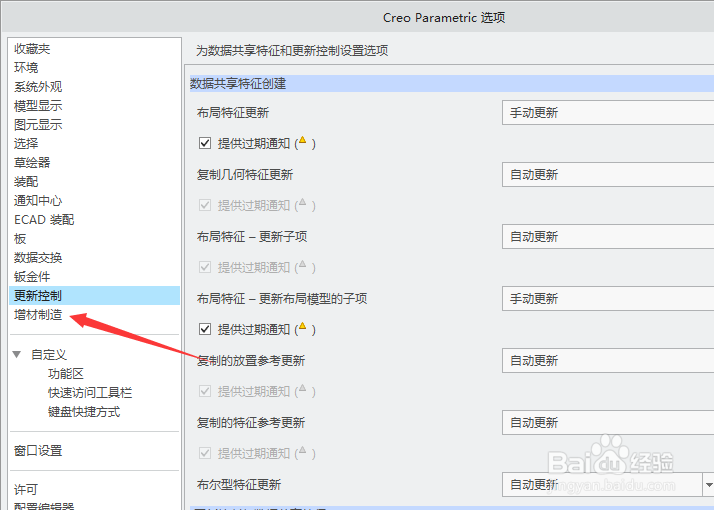Click 布尔型特征更新 label
The width and height of the screenshot is (714, 510).
coord(239,484)
